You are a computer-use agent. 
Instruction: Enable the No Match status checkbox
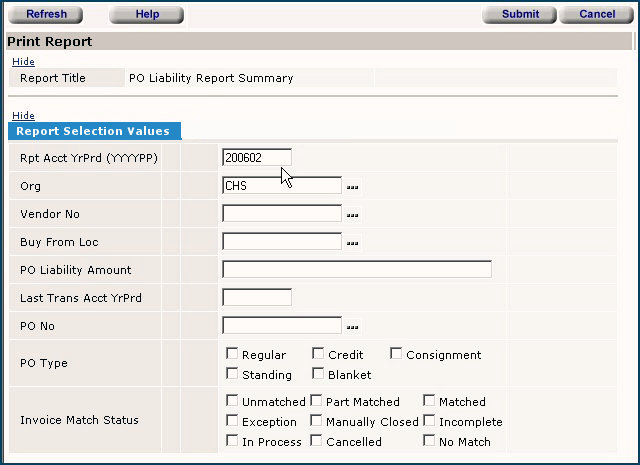(x=429, y=441)
